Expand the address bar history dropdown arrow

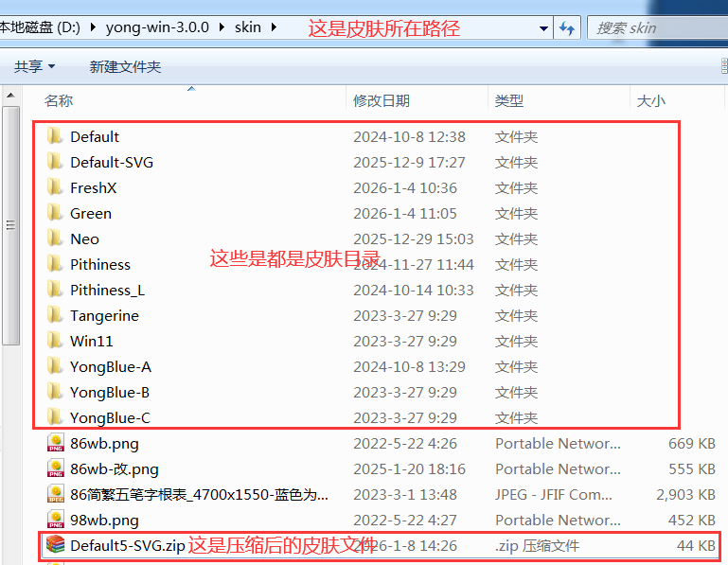[x=542, y=27]
